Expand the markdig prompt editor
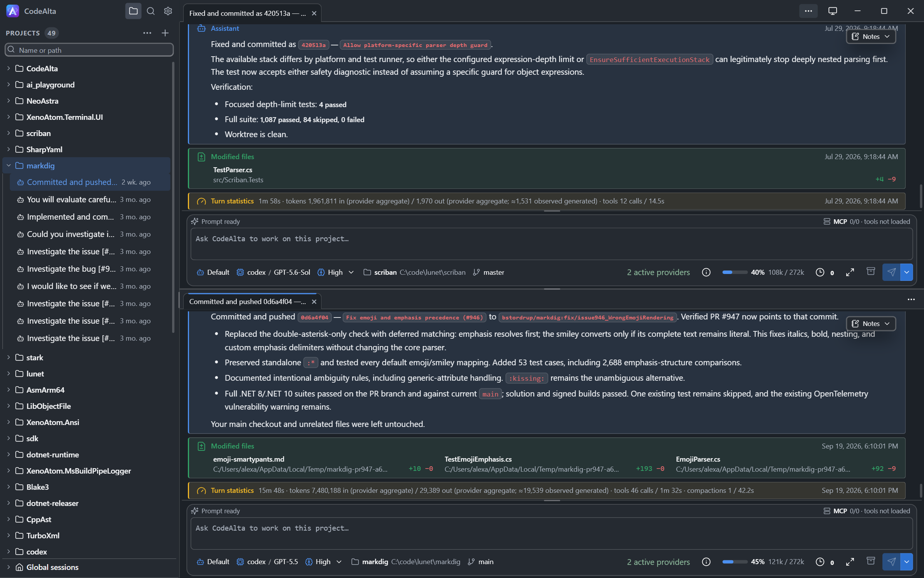The height and width of the screenshot is (578, 924). click(x=850, y=562)
